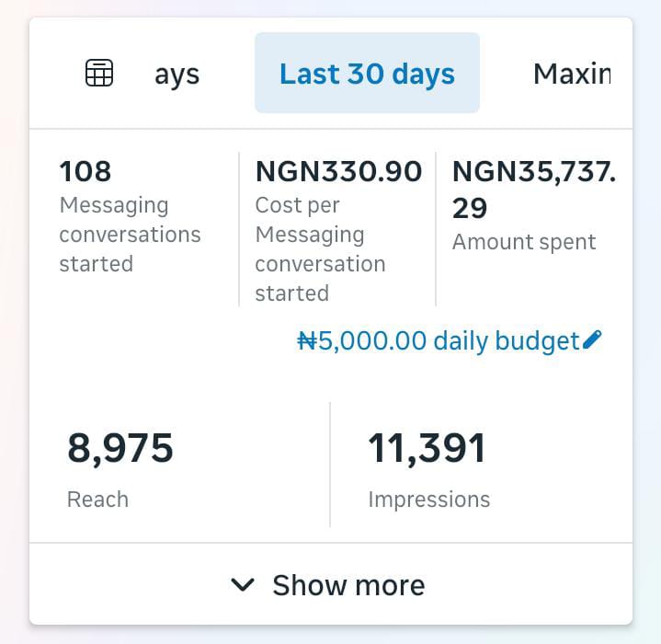Click the Reach label
Screen dimensions: 661x644
[97, 500]
